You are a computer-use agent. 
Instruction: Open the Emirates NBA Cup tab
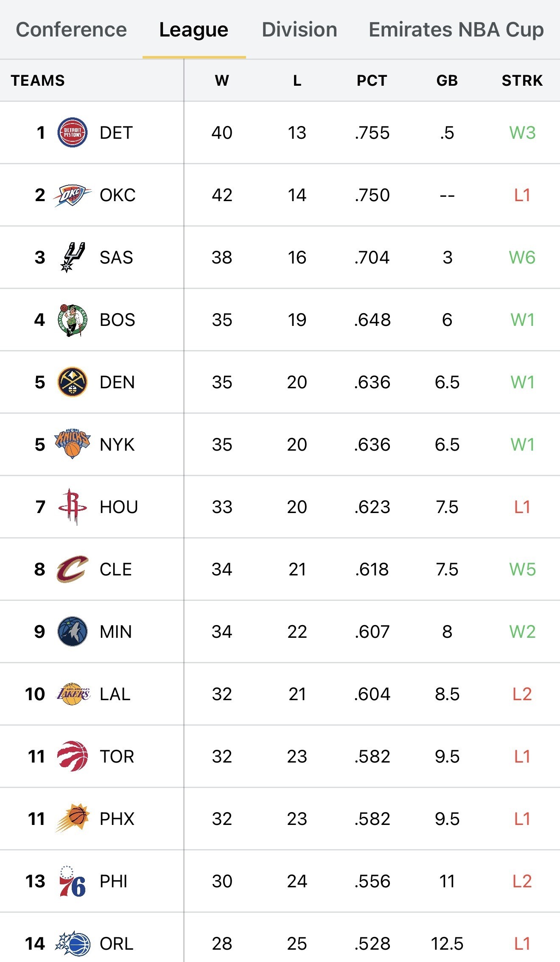[456, 30]
